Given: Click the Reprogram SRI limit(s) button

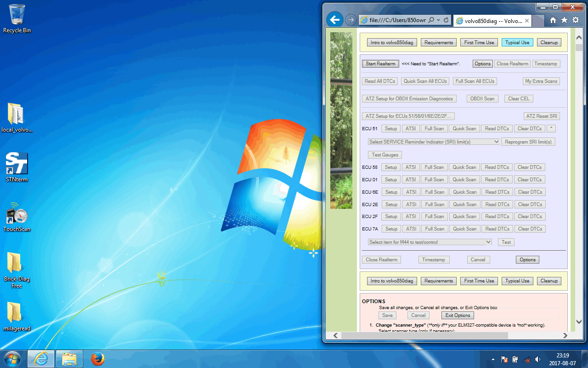Looking at the screenshot, I should click(528, 142).
